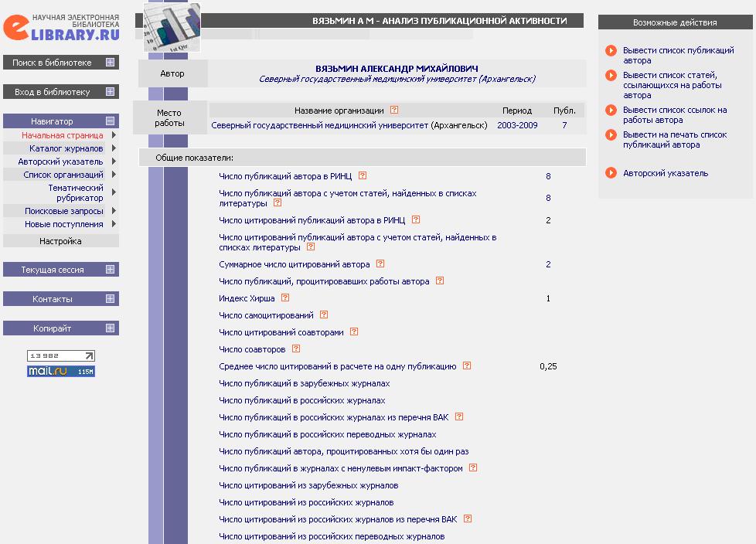
Task: Click help icon next to Число соавторов
Action: 296,348
